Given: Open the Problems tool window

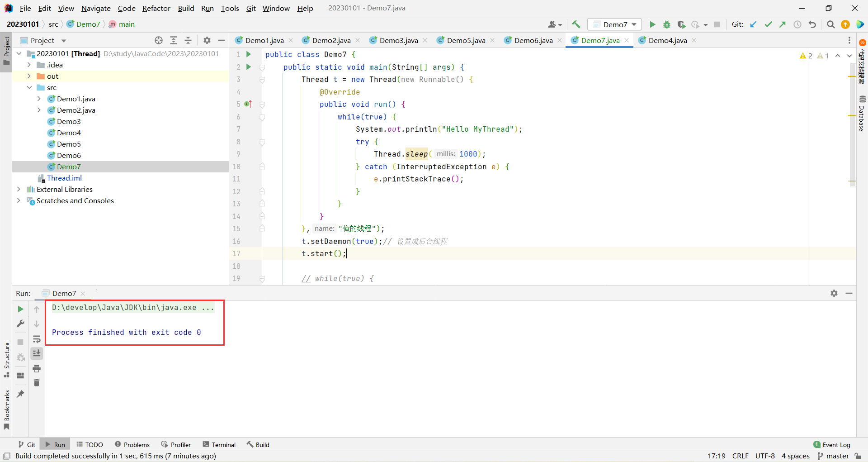Looking at the screenshot, I should [x=132, y=444].
